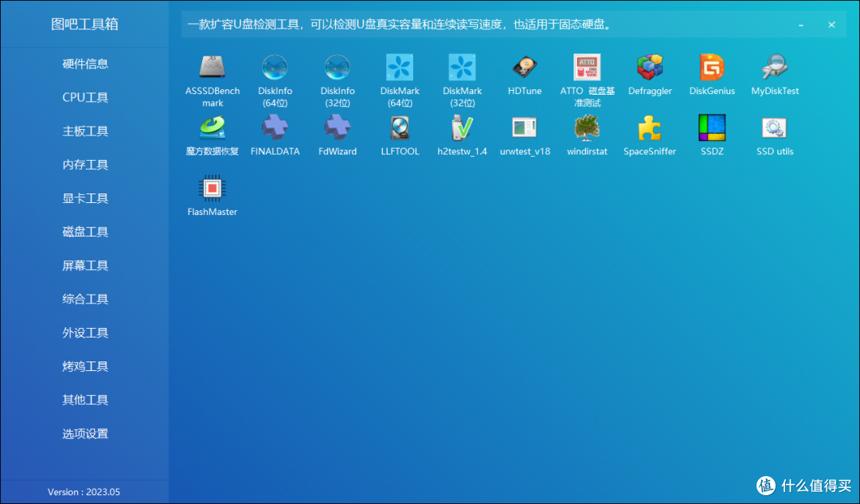Launch SpaceSniffer puzzle icon
Image resolution: width=860 pixels, height=504 pixels.
point(650,127)
